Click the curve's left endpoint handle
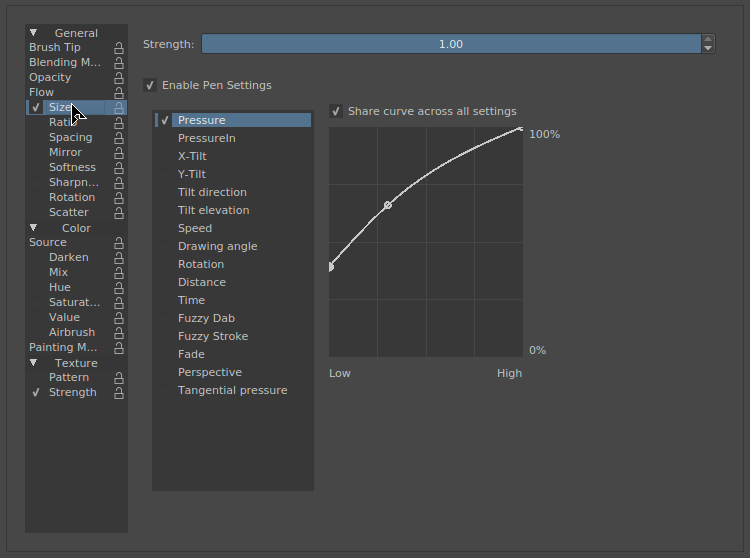750x558 pixels. pyautogui.click(x=331, y=267)
